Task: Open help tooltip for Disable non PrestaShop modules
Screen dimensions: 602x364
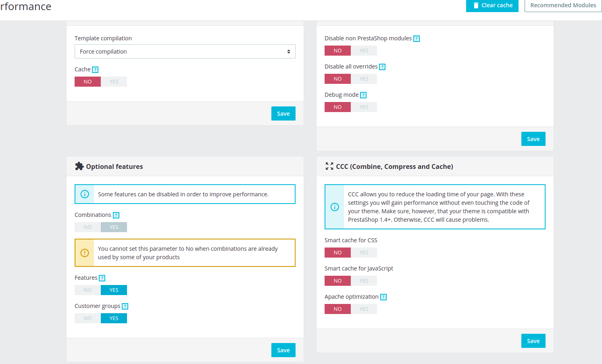Action: (x=417, y=39)
